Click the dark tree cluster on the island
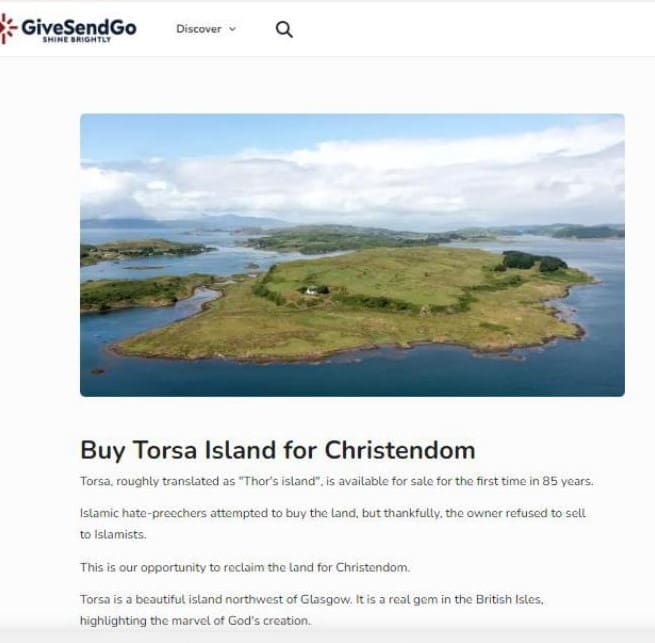This screenshot has width=655, height=643. click(x=534, y=261)
